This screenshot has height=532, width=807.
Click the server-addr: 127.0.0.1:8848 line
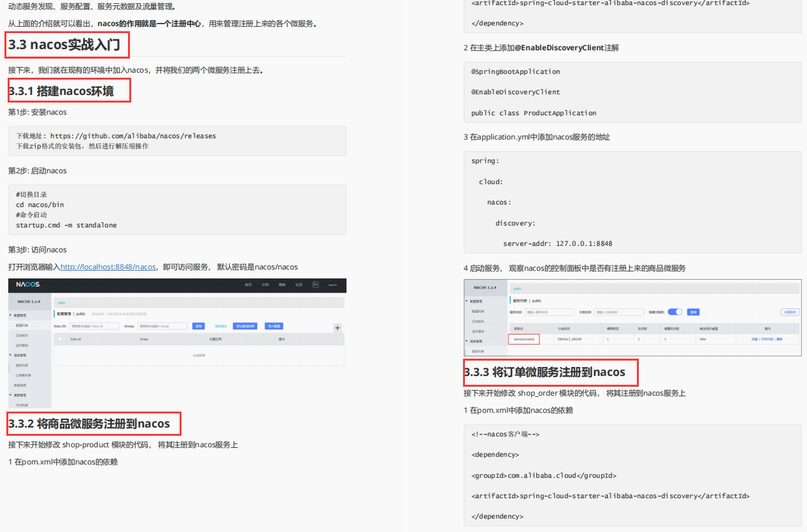558,243
